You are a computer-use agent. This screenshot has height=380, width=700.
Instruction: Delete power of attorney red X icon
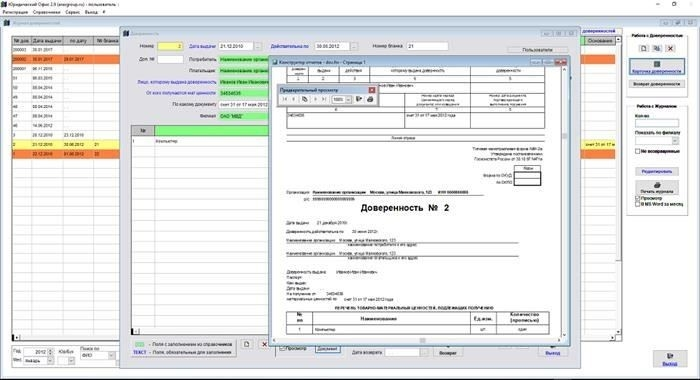[670, 48]
